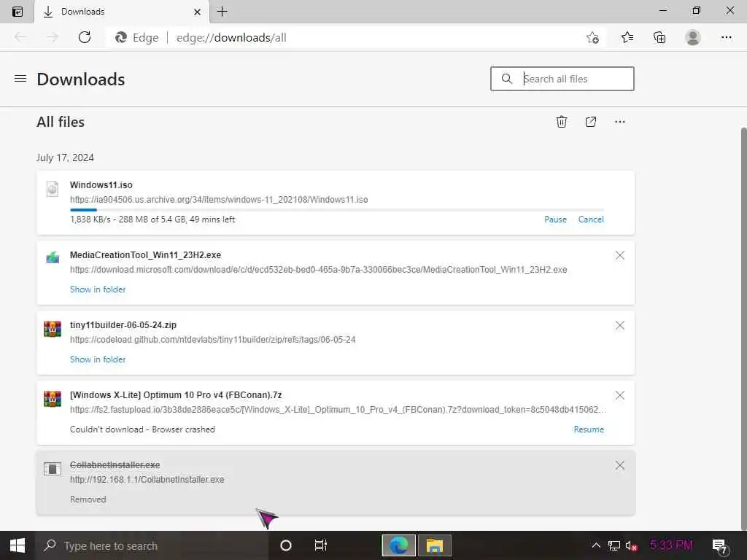The image size is (747, 560).
Task: Open a new tab with plus
Action: click(222, 12)
